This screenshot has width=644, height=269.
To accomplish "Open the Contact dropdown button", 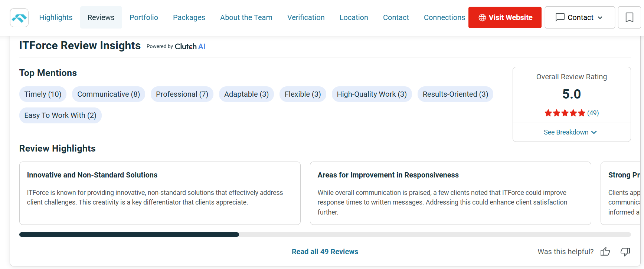I will (580, 17).
